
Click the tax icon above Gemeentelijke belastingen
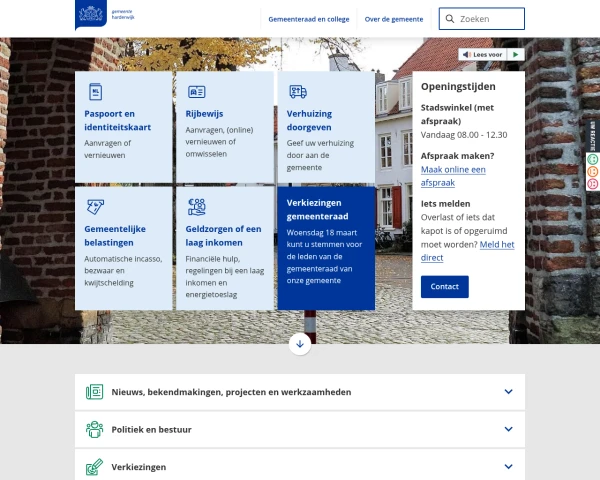coord(95,207)
